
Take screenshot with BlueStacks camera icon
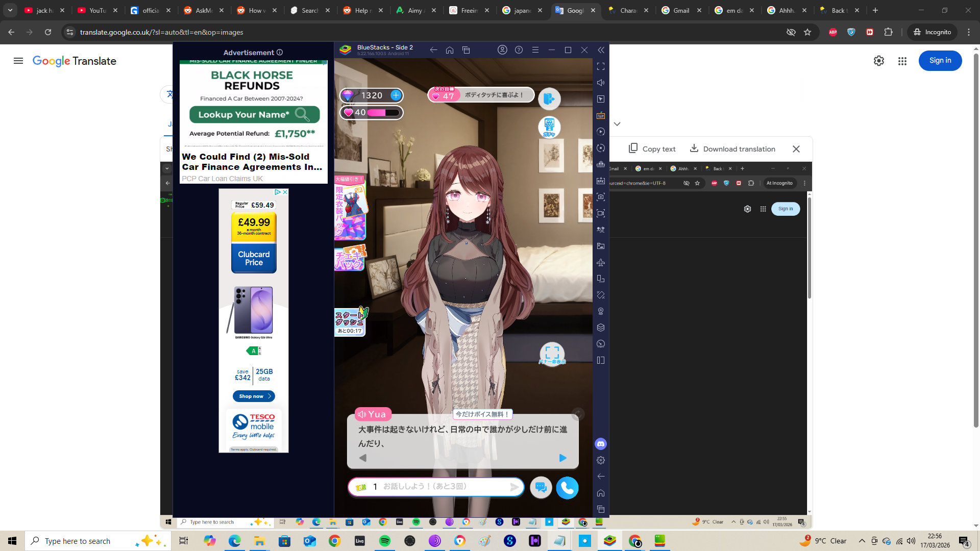[601, 197]
